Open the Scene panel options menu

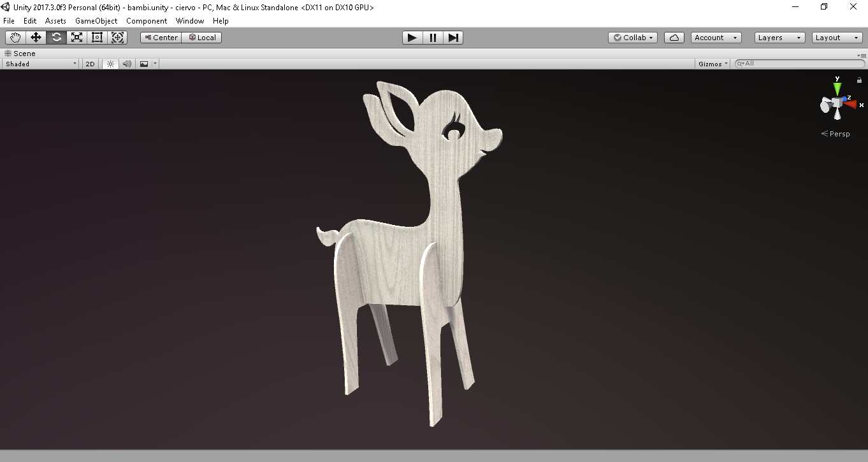(x=862, y=55)
